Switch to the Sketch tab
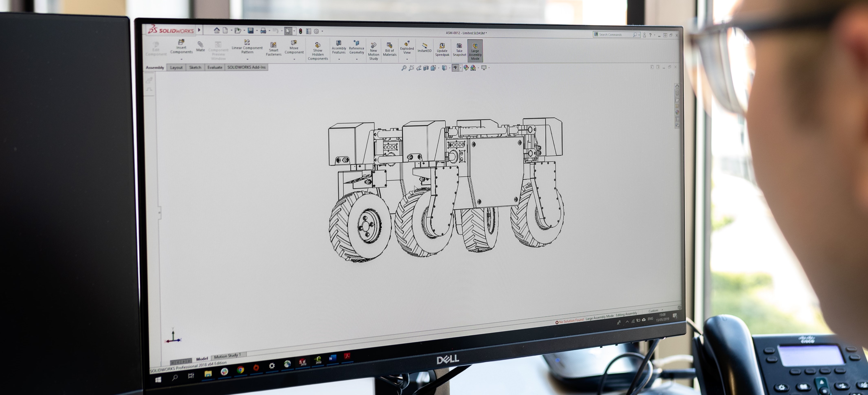The image size is (868, 395). point(195,67)
